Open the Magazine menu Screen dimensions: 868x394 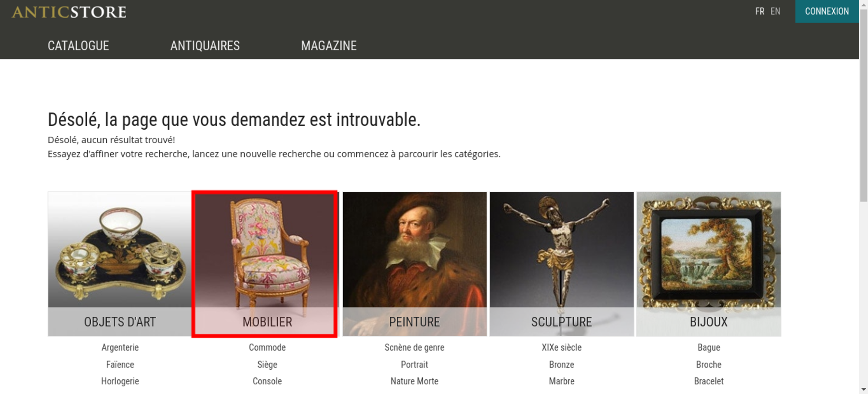[329, 46]
